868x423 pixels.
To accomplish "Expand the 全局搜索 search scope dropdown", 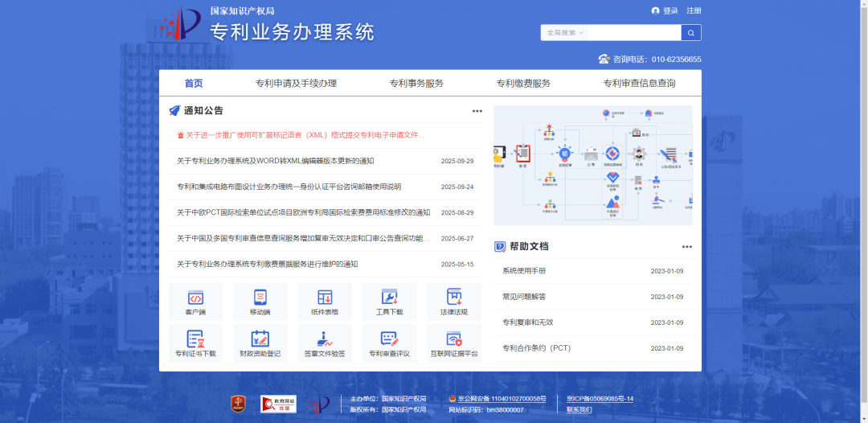I will [565, 33].
